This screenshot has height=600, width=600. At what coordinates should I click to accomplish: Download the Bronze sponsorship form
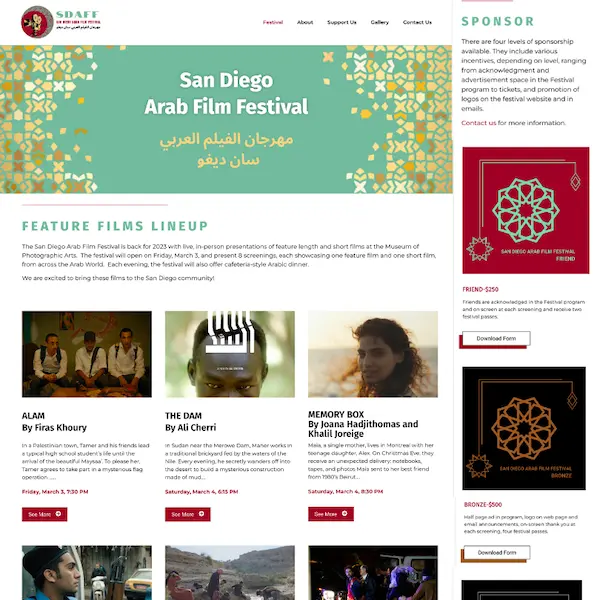pos(497,553)
